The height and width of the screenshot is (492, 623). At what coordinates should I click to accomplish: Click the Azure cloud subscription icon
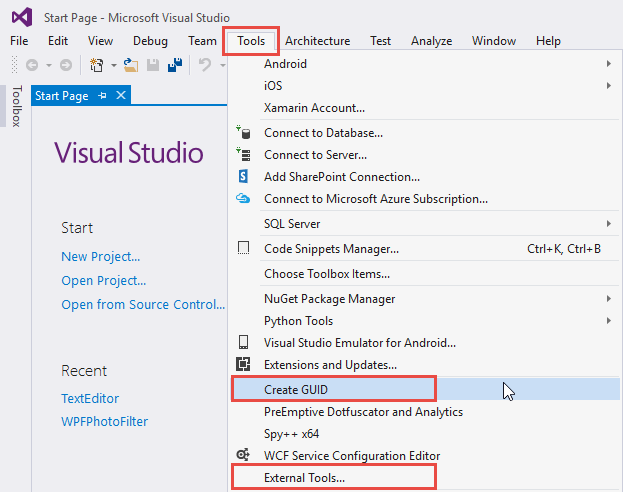(243, 198)
